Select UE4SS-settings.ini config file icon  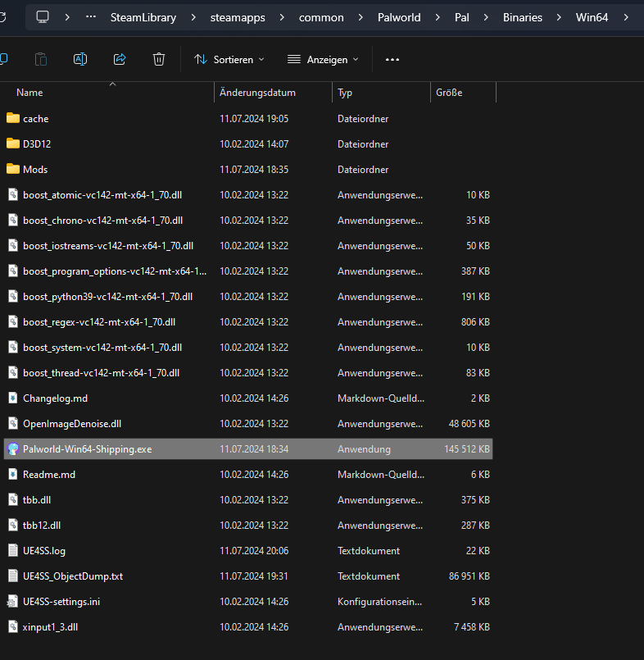[x=12, y=601]
